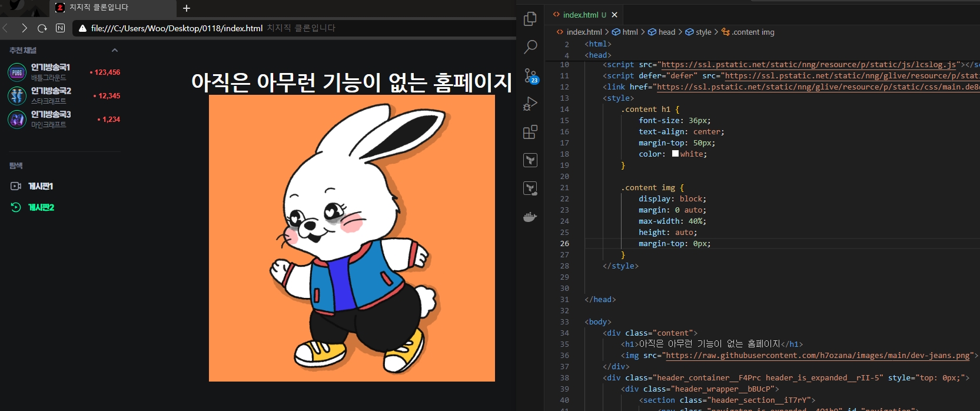Click the 아직은 아무런 기능이 없는 홈페이지 heading

coord(352,82)
